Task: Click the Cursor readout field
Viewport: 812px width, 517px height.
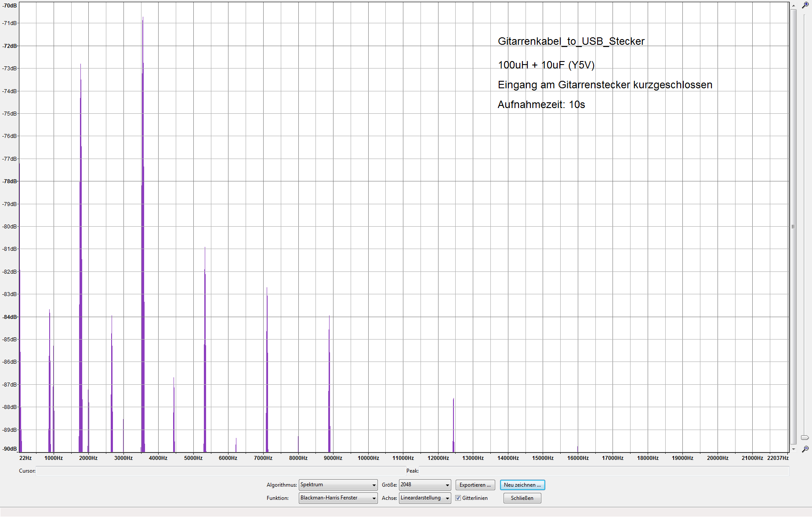Action: pos(221,471)
